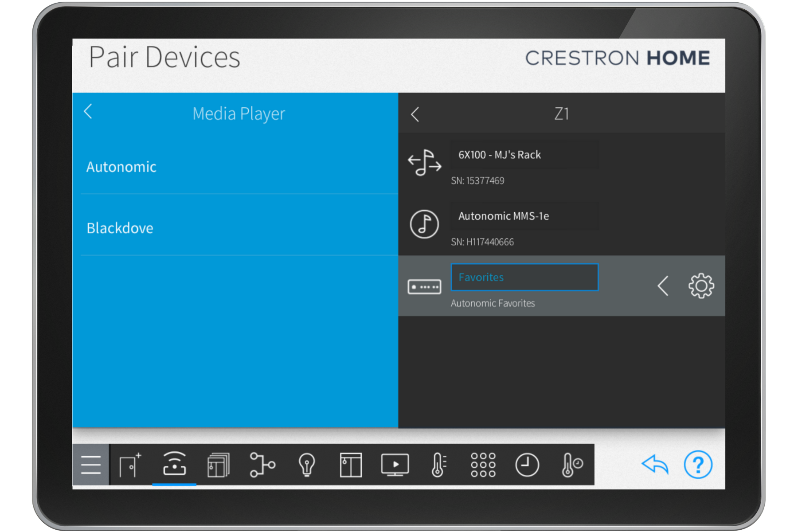
Task: Click the blue undo arrow near the help button
Action: point(654,465)
